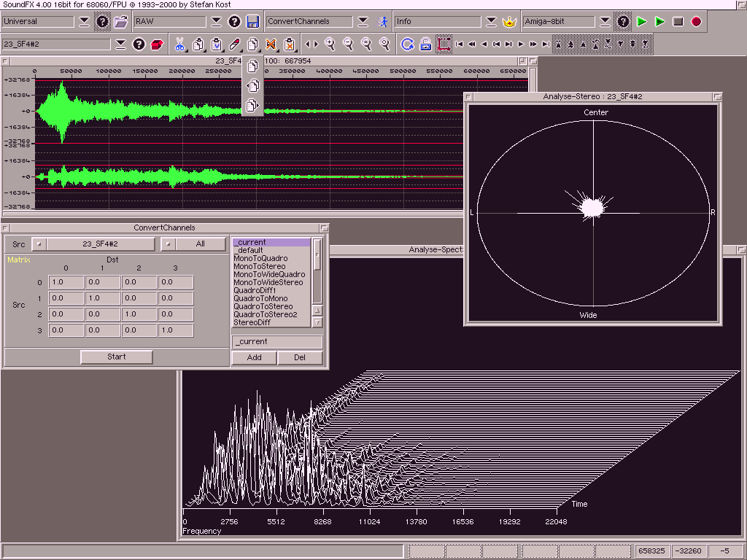Viewport: 747px width, 560px height.
Task: Click the scissors cut tool
Action: 179,44
